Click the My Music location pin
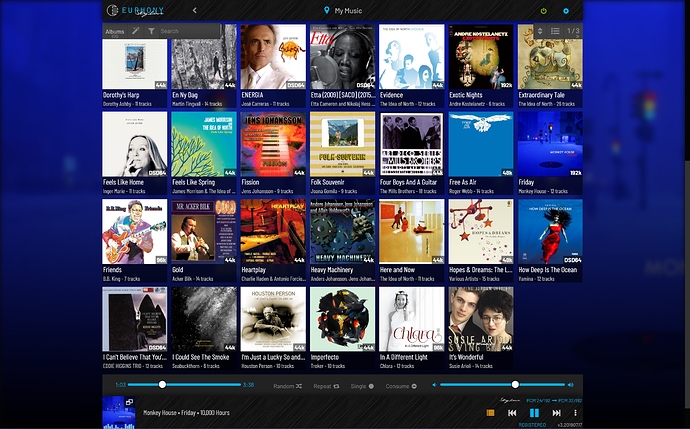Viewport: 690px width, 429px height. click(x=327, y=10)
